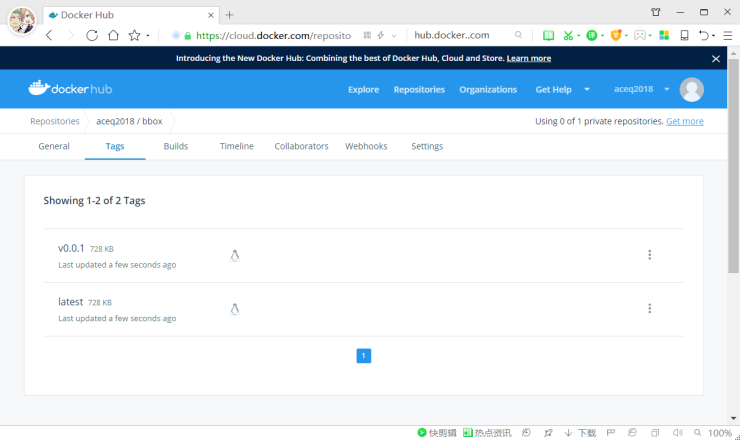Expand the Get Help dropdown

pos(563,90)
